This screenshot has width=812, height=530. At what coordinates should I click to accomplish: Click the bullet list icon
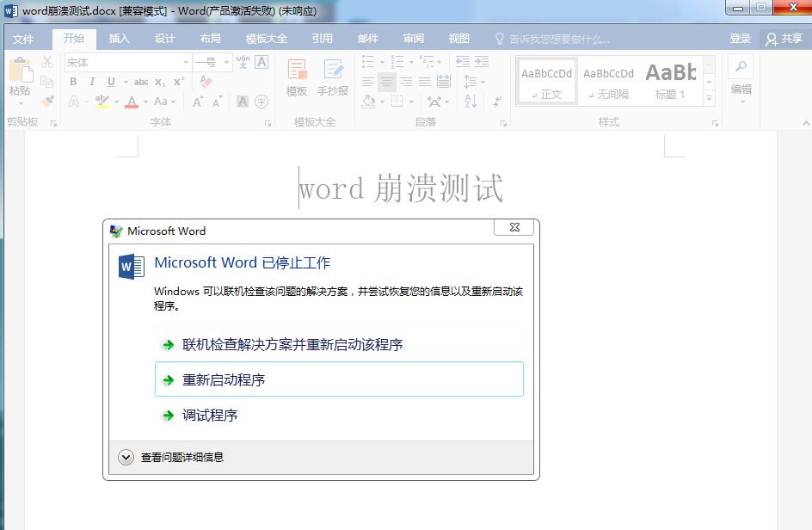367,62
